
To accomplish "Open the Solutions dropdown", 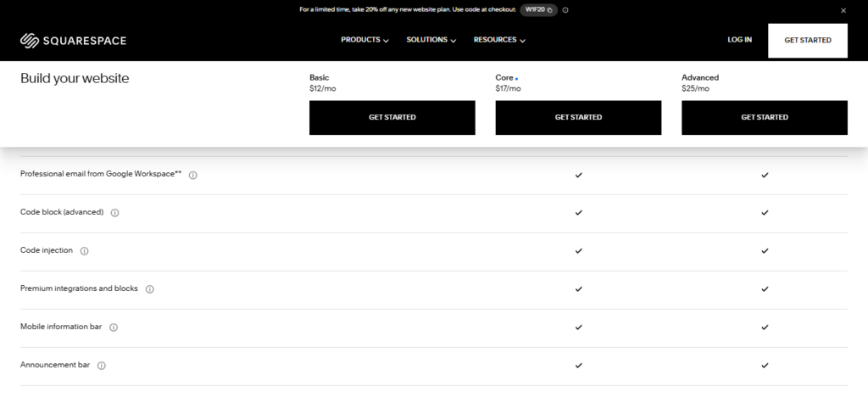I will (x=431, y=40).
